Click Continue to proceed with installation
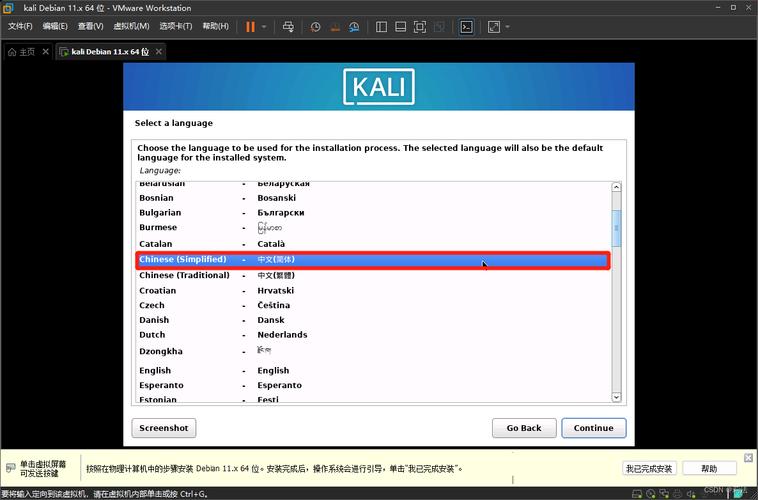 pyautogui.click(x=594, y=428)
